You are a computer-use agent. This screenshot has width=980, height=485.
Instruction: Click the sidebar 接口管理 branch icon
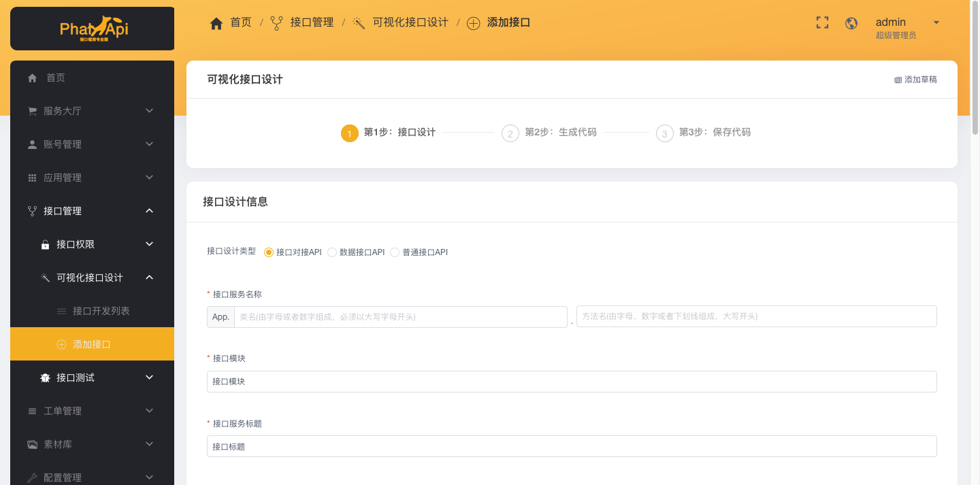32,211
